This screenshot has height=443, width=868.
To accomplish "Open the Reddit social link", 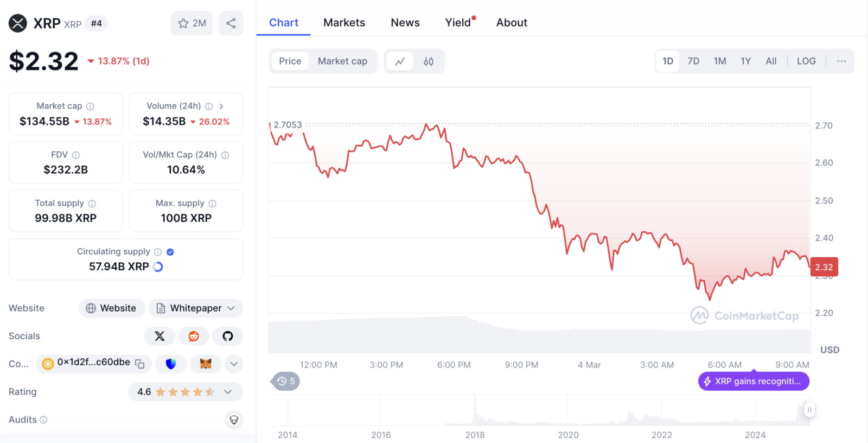I will tap(194, 336).
